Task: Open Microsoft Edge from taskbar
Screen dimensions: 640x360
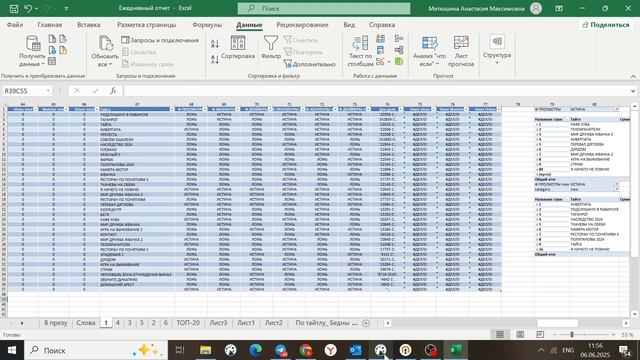Action: click(x=256, y=350)
